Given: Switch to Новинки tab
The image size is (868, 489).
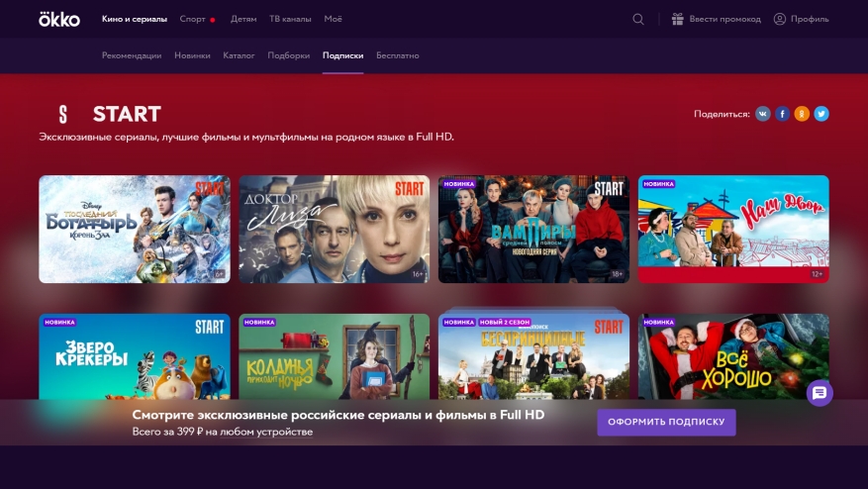Looking at the screenshot, I should click(x=192, y=55).
